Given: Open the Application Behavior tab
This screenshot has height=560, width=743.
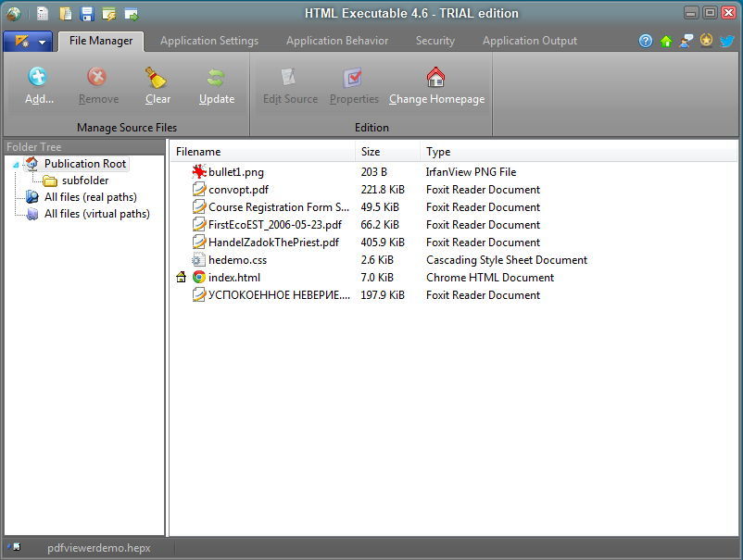Looking at the screenshot, I should (337, 41).
